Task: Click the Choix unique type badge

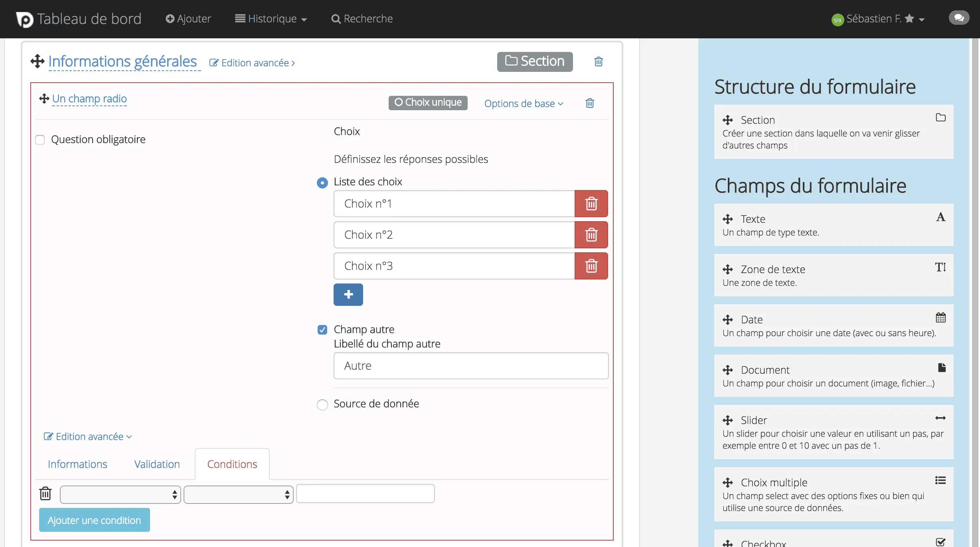Action: [x=428, y=103]
